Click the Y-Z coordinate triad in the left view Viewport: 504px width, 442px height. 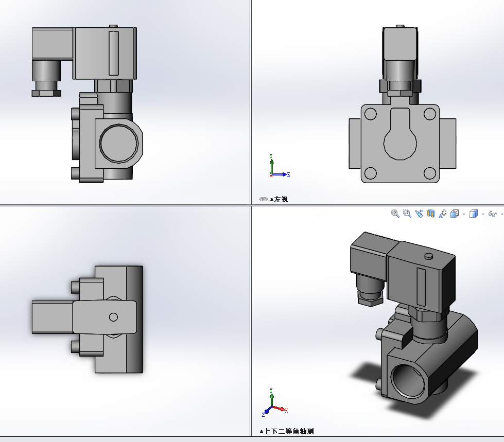(280, 166)
